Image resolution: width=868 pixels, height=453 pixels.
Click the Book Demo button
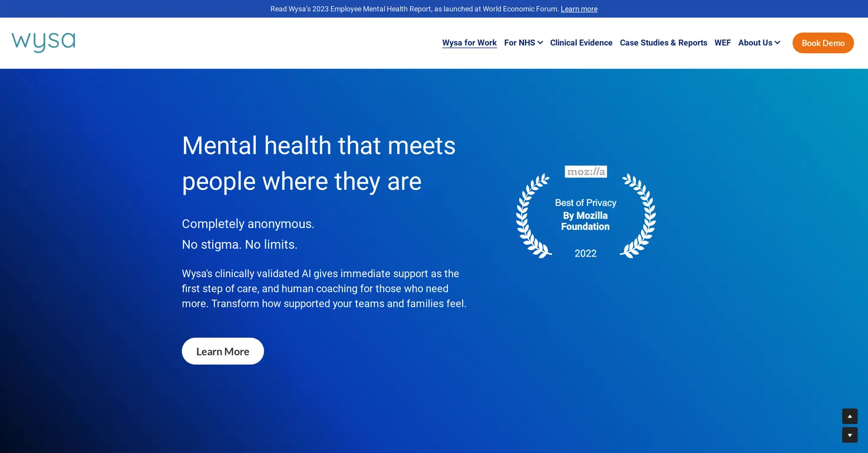[823, 43]
